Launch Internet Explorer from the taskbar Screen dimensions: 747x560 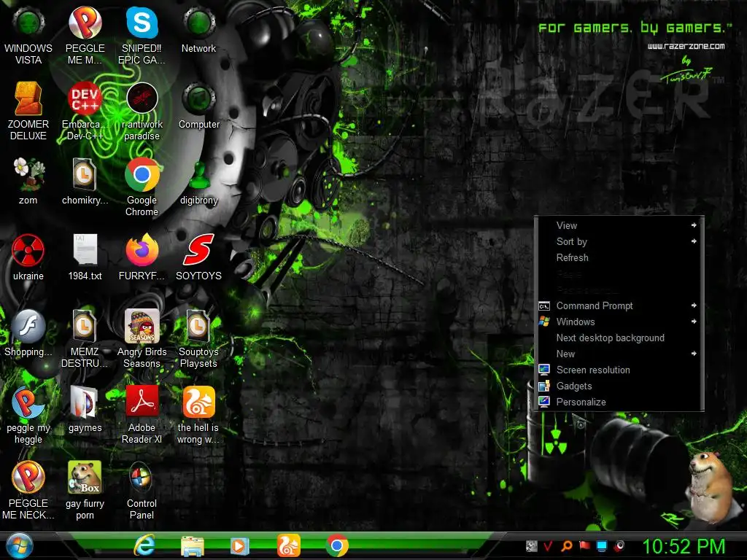144,545
